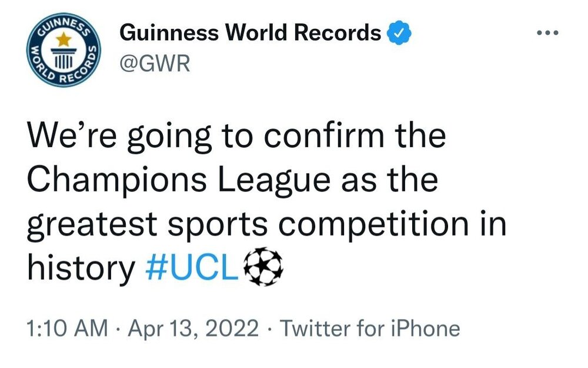Click the "1:10 AM" timestamp

pos(67,329)
